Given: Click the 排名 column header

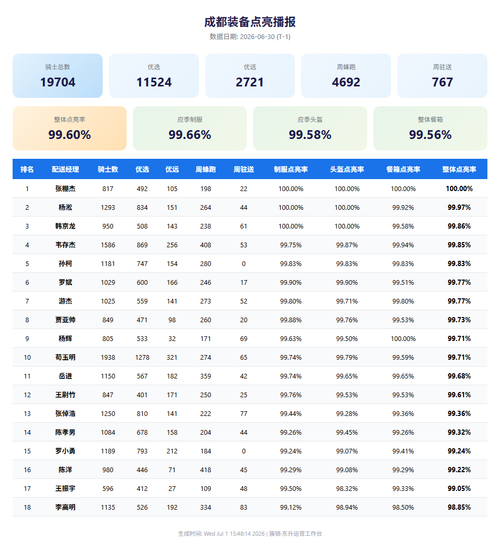Looking at the screenshot, I should pos(27,169).
